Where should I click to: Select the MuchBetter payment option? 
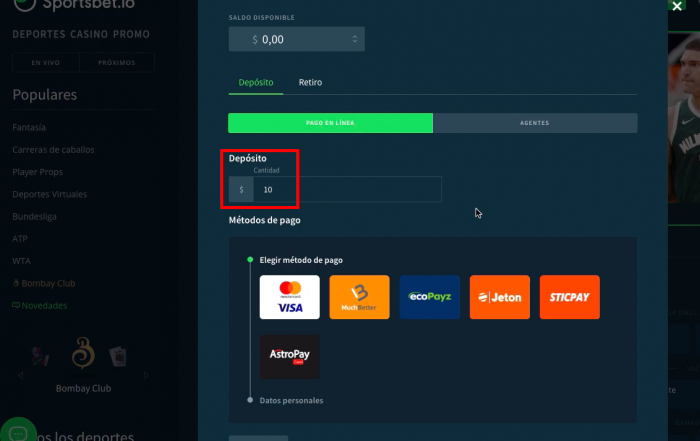[x=359, y=297]
